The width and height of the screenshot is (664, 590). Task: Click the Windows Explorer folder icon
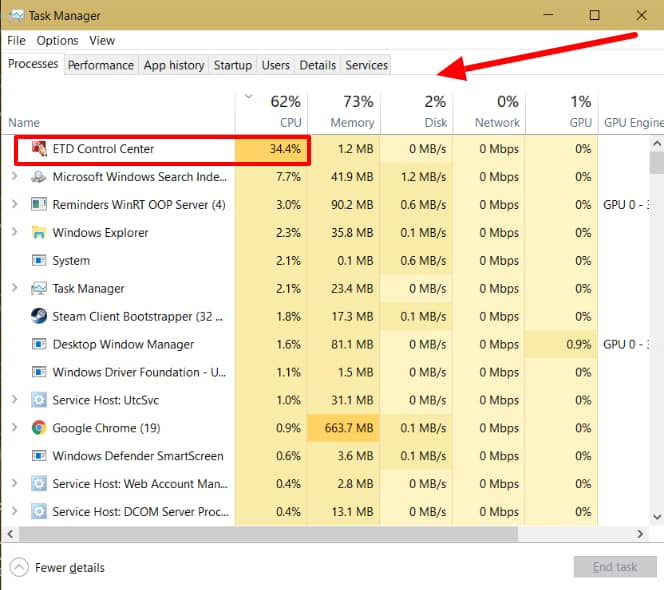pyautogui.click(x=39, y=233)
